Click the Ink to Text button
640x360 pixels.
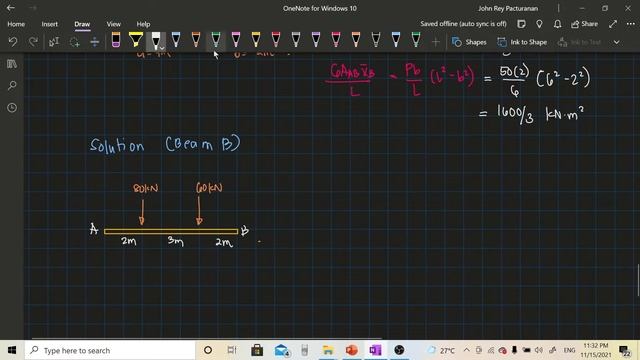[580, 42]
